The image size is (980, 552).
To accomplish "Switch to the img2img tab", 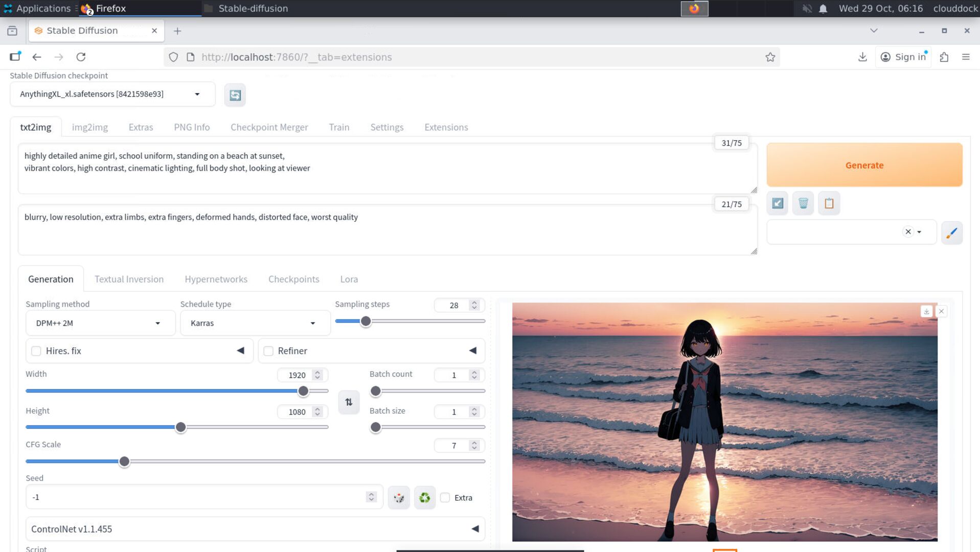I will click(89, 127).
